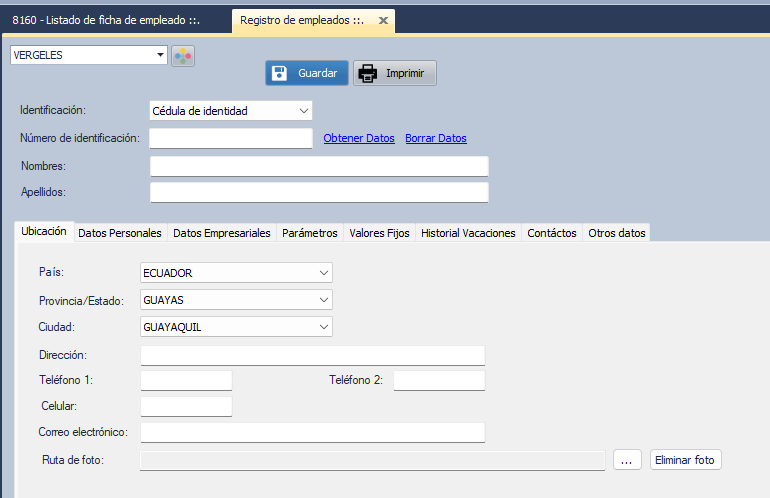Click into the Correo electrónico field
Screen dimensions: 770x498
tap(312, 432)
